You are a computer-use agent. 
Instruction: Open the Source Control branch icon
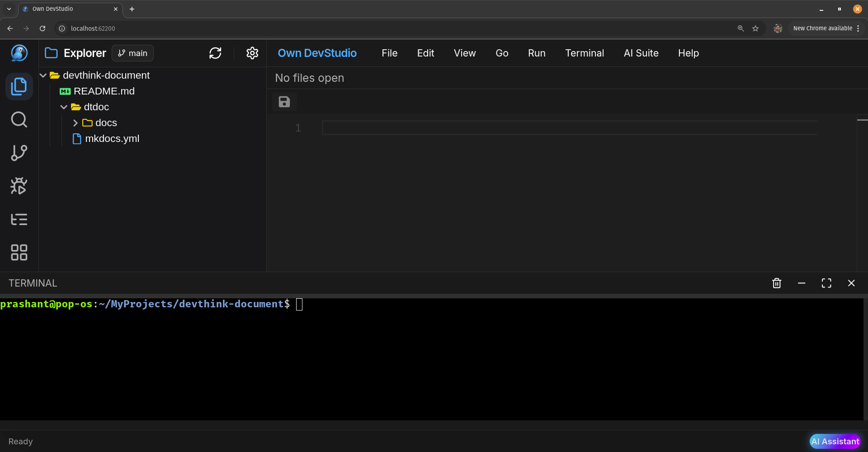[x=19, y=153]
